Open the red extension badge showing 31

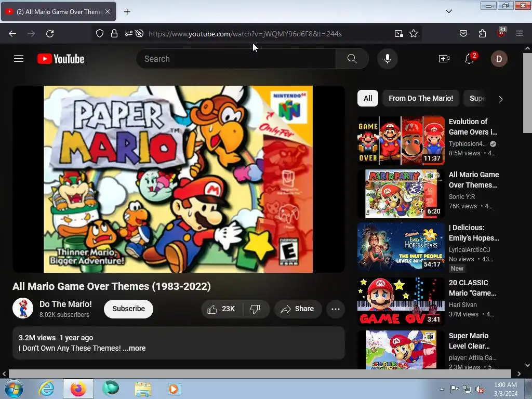(501, 33)
